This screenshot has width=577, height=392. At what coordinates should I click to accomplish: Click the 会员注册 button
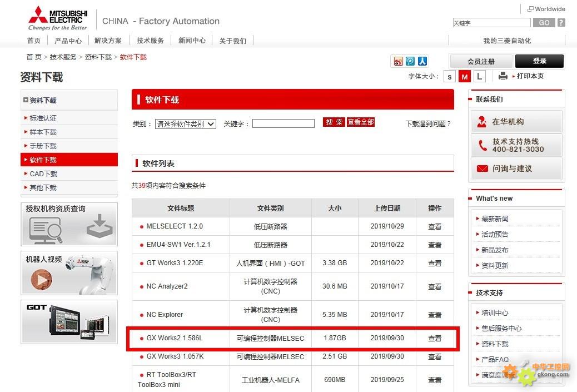[x=481, y=61]
